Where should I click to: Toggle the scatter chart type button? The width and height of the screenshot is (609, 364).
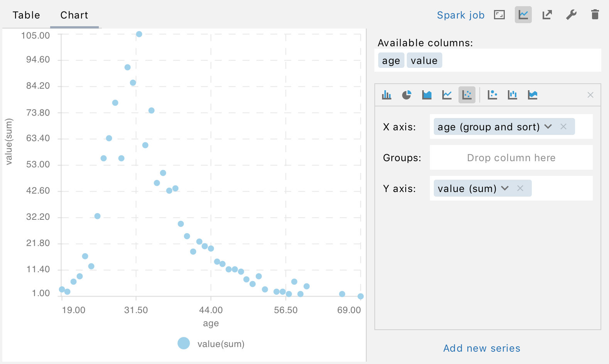point(467,95)
